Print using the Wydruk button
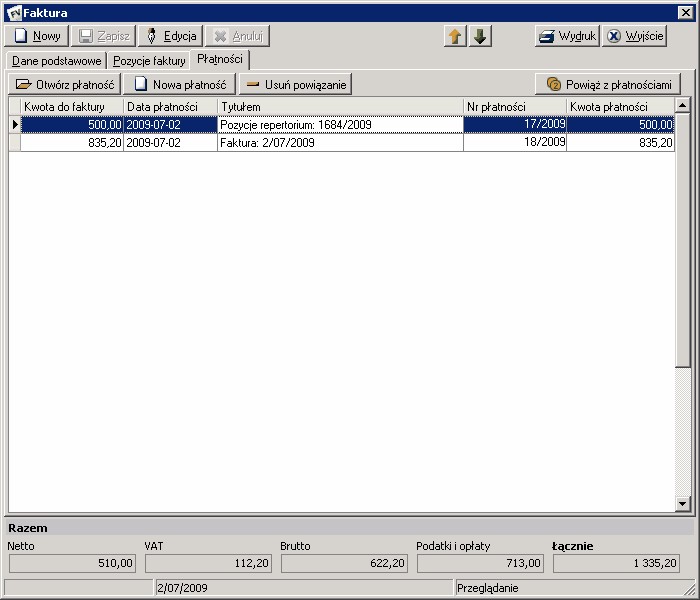 [567, 36]
